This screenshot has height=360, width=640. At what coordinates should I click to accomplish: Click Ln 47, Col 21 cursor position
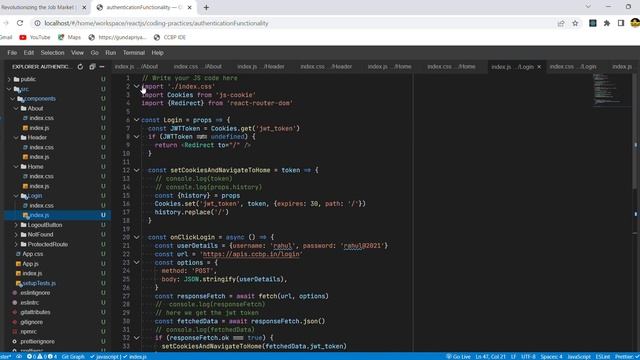[x=491, y=357]
